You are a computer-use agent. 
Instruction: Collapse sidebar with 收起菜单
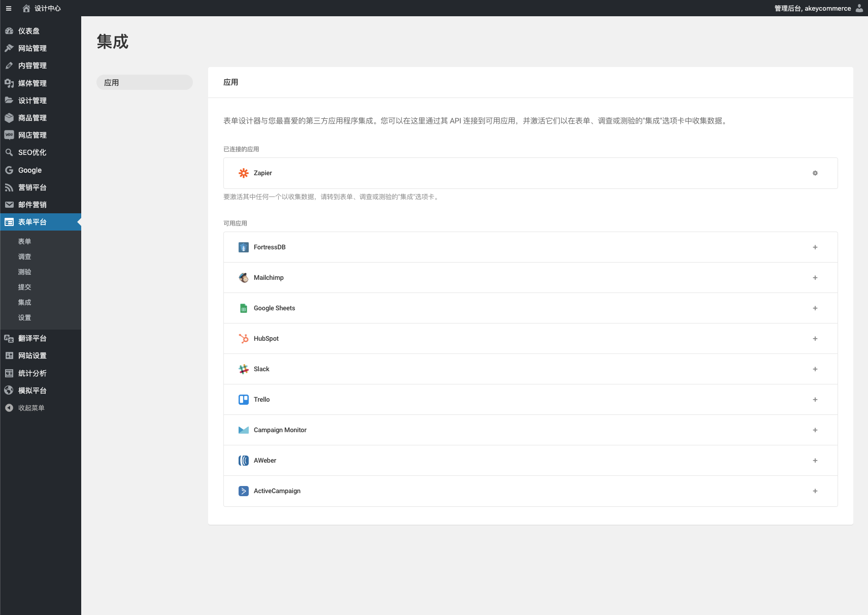tap(41, 408)
